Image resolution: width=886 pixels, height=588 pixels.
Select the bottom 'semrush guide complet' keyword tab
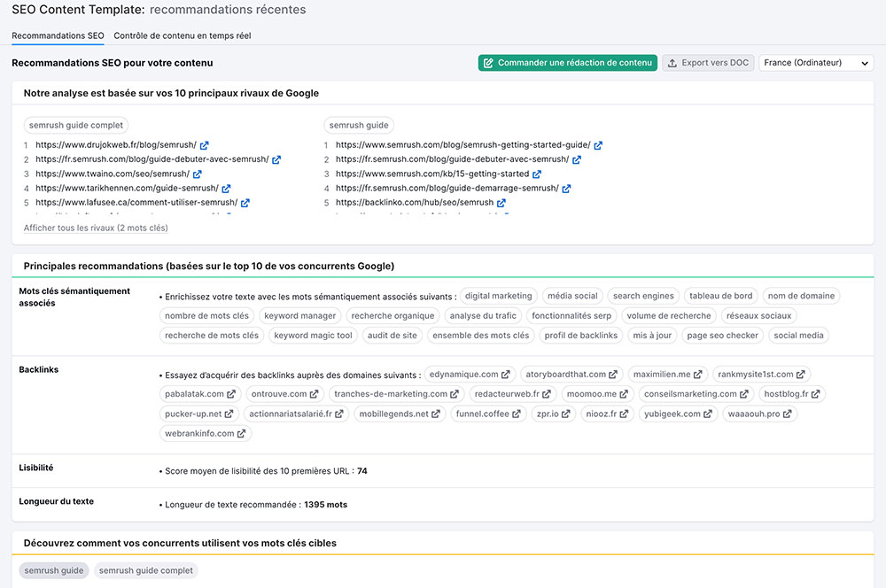tap(146, 570)
